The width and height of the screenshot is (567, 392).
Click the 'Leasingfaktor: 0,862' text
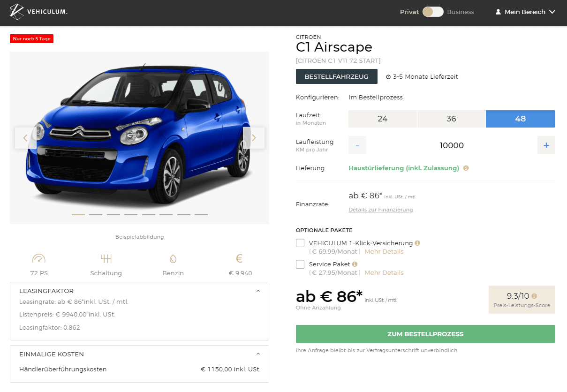pyautogui.click(x=50, y=327)
